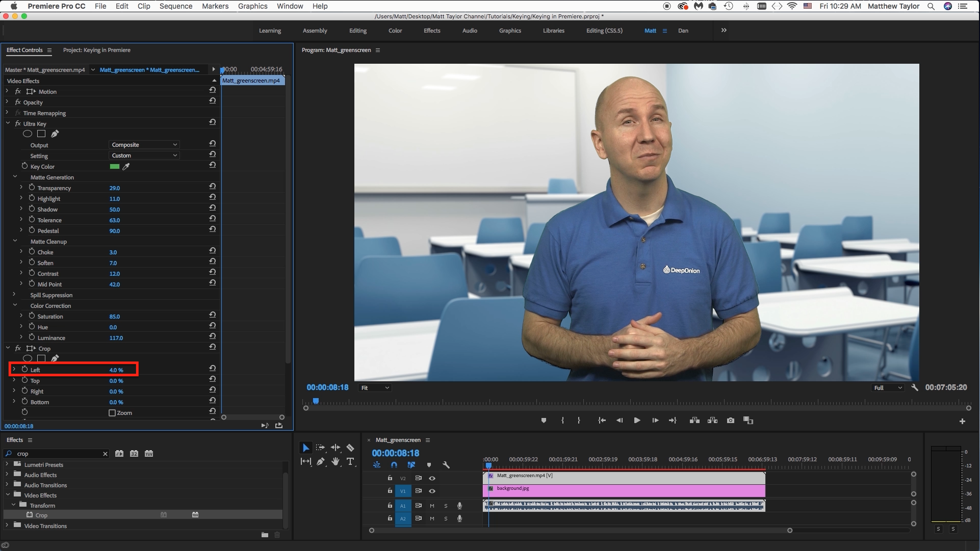Select the Track Select Forward tool
Image resolution: width=980 pixels, height=551 pixels.
point(320,448)
